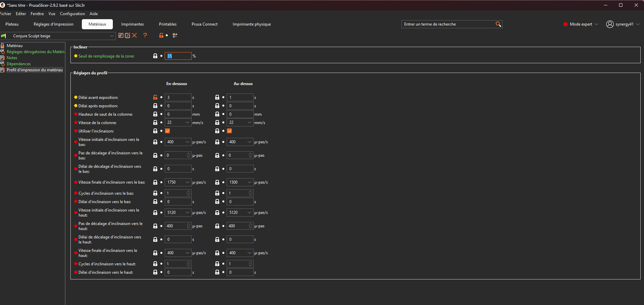Click the user account icon for synergy41
This screenshot has height=305, width=644.
point(610,24)
